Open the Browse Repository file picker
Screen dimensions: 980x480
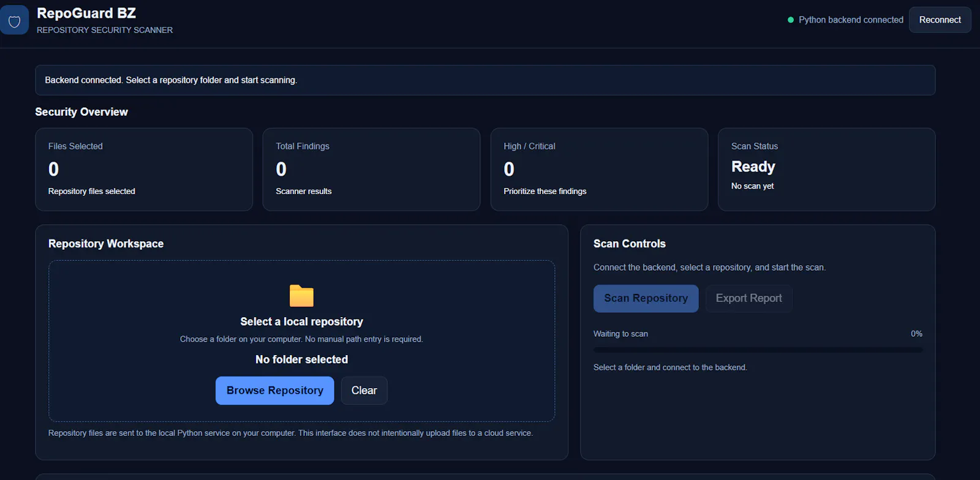coord(274,391)
